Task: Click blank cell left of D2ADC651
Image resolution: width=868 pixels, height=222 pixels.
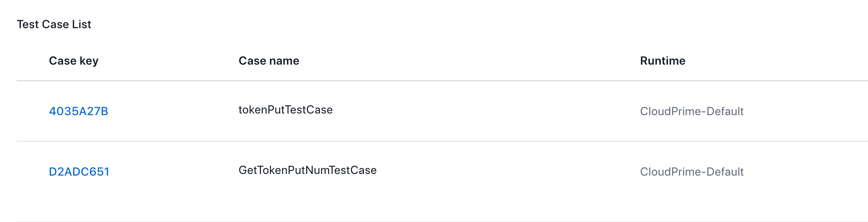Action: coord(32,171)
